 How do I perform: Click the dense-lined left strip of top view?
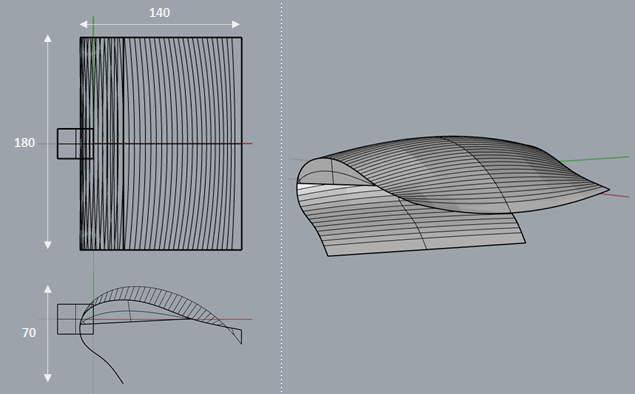[x=102, y=144]
